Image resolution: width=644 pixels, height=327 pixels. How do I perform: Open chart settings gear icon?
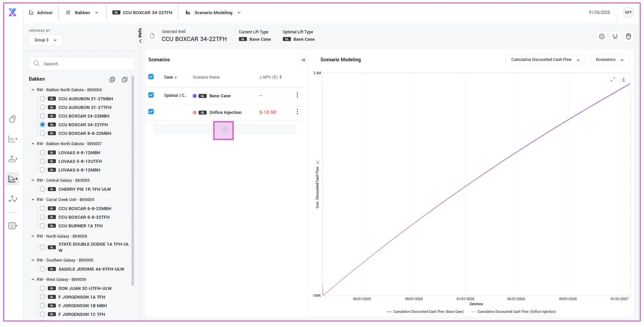(602, 36)
